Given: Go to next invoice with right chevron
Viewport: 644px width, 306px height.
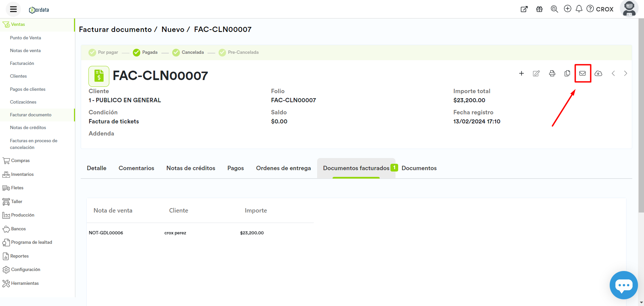Looking at the screenshot, I should (x=626, y=73).
